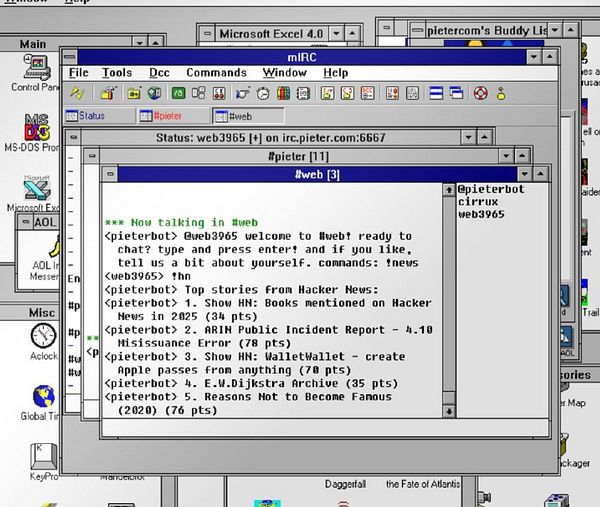Click inside the #web message input box

pyautogui.click(x=324, y=428)
